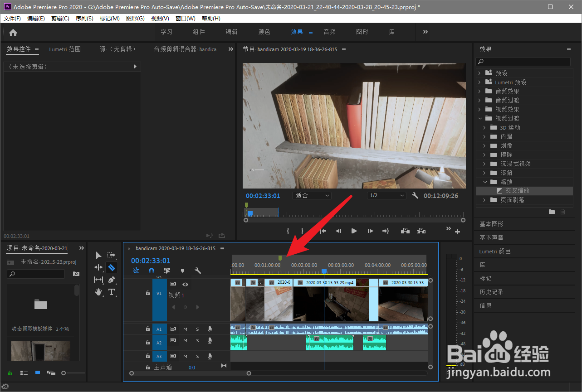Toggle Linked Selection in timeline
Screen dimensions: 582x392
pyautogui.click(x=167, y=271)
